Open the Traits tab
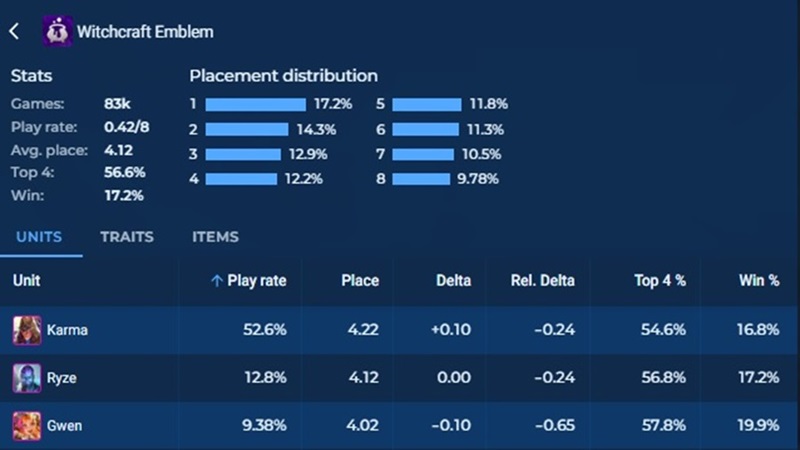Viewport: 800px width, 450px height. pos(126,237)
